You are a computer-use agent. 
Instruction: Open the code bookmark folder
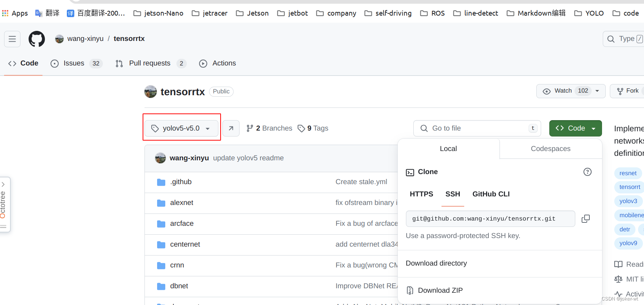coord(626,13)
